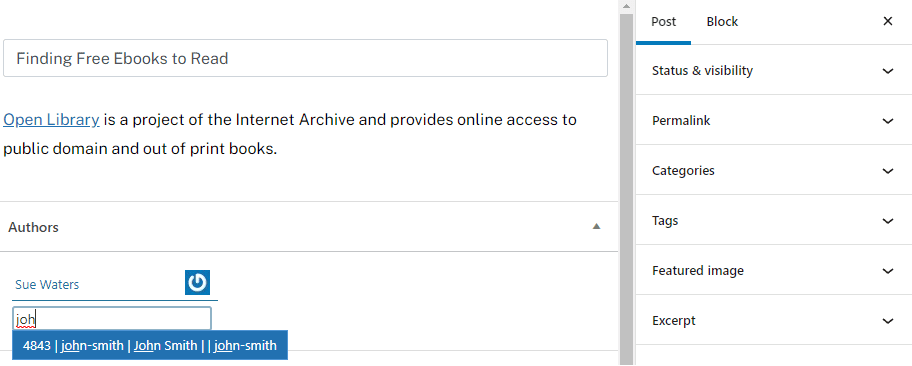Open the Open Library link
912x366 pixels.
(x=51, y=120)
